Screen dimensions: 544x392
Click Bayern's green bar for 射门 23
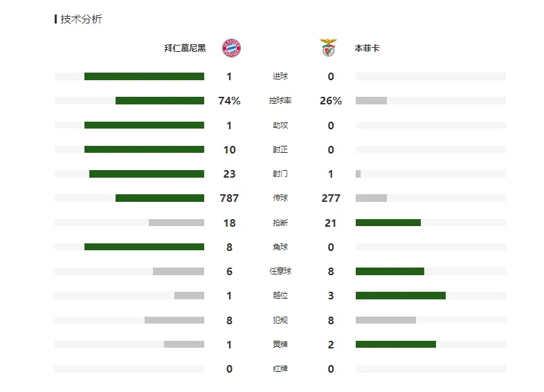click(147, 174)
